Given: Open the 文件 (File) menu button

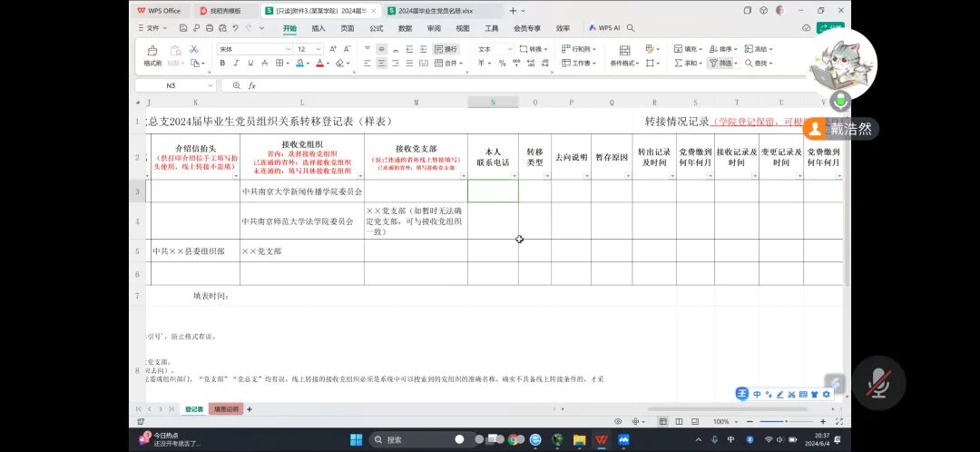Looking at the screenshot, I should [152, 28].
